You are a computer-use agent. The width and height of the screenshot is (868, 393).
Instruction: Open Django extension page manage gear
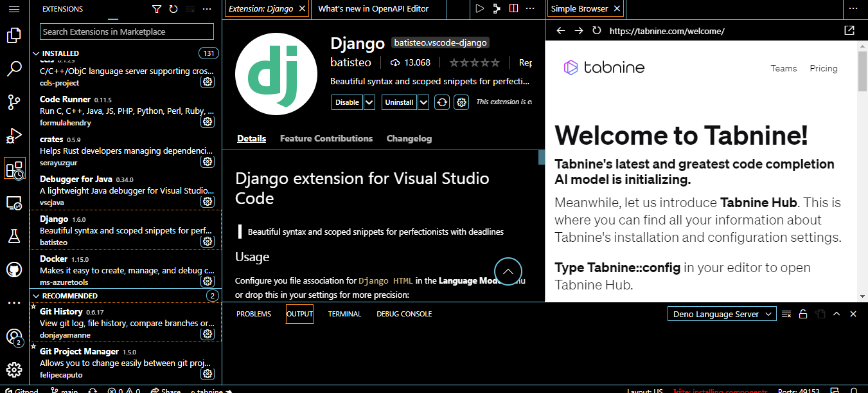461,102
